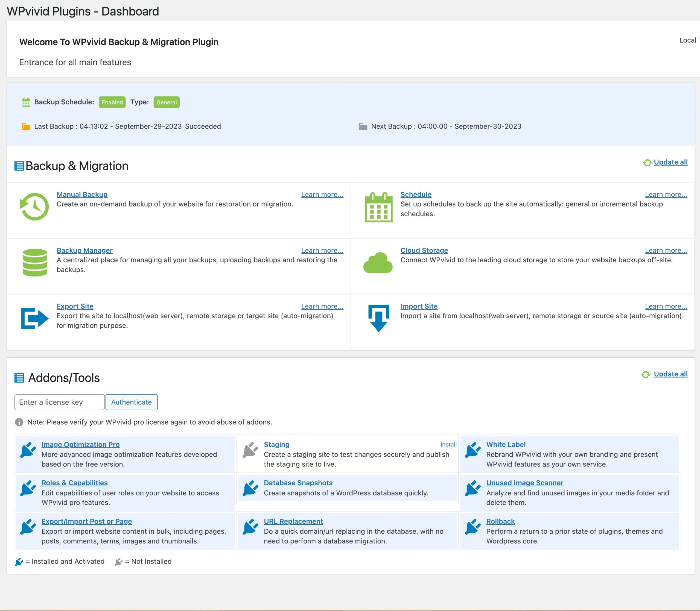Click the General backup type badge
The image size is (700, 611).
coord(167,102)
